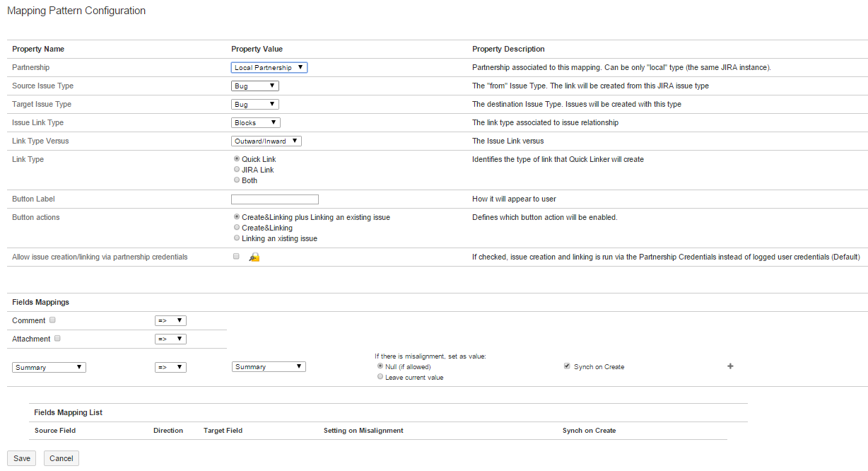This screenshot has height=471, width=868.
Task: Tick the Comment mapping checkbox
Action: 52,320
